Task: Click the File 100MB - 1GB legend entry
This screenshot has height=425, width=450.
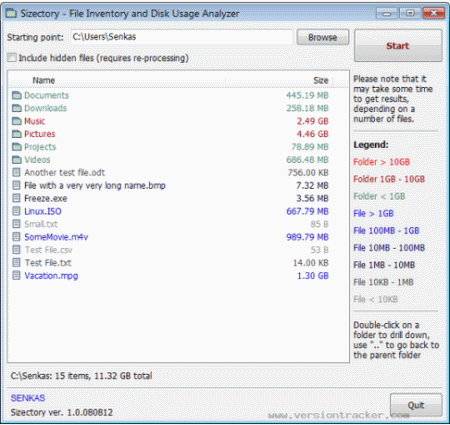Action: pyautogui.click(x=386, y=231)
